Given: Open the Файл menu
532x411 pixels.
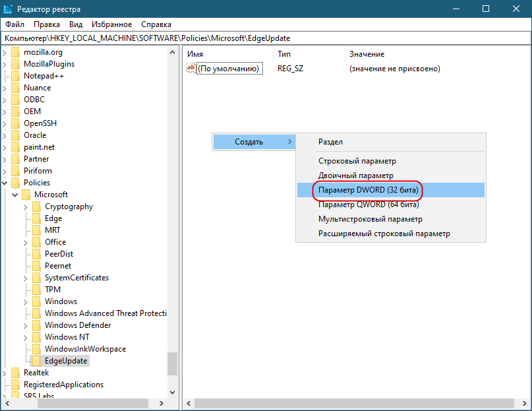Looking at the screenshot, I should click(15, 24).
